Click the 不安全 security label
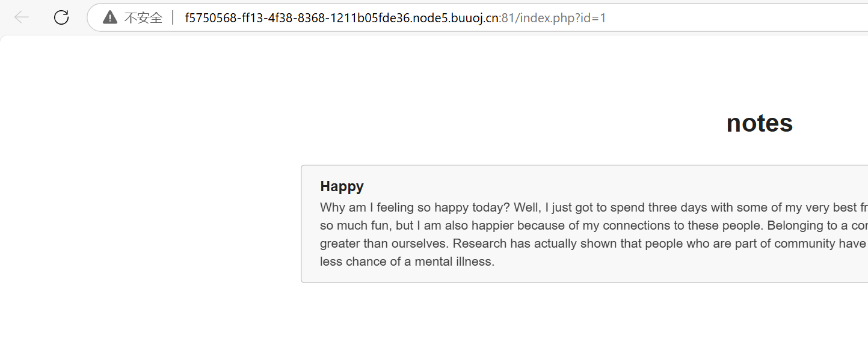Image resolution: width=868 pixels, height=339 pixels. 143,18
